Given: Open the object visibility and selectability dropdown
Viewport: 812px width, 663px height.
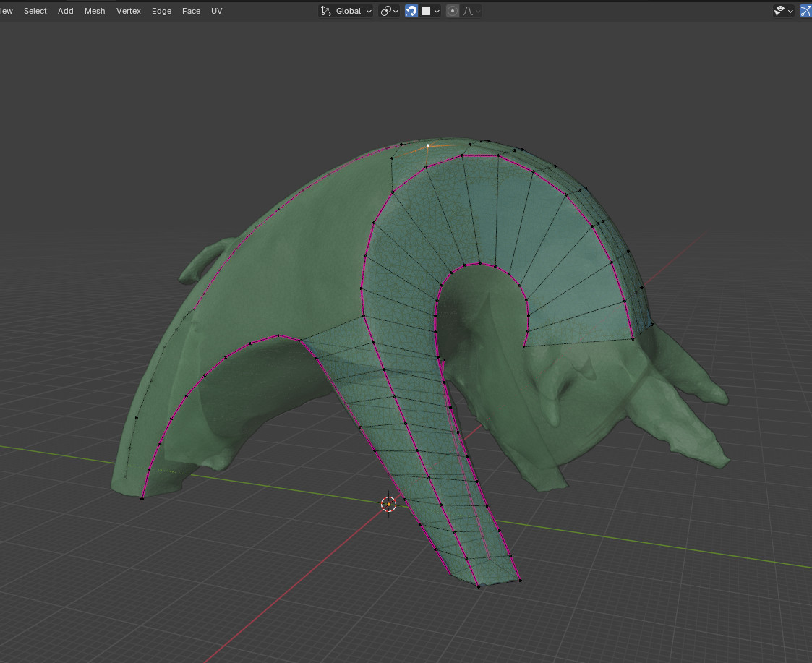Looking at the screenshot, I should [x=783, y=11].
